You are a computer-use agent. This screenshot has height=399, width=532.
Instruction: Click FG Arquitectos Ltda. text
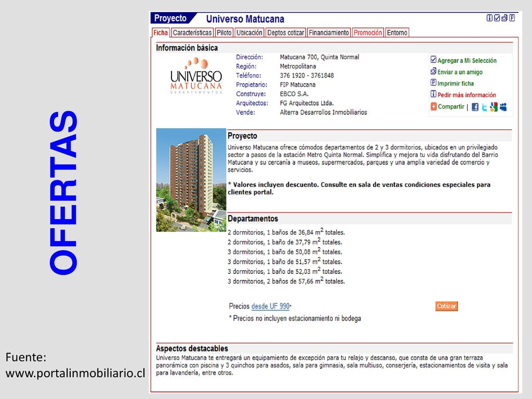[x=307, y=103]
